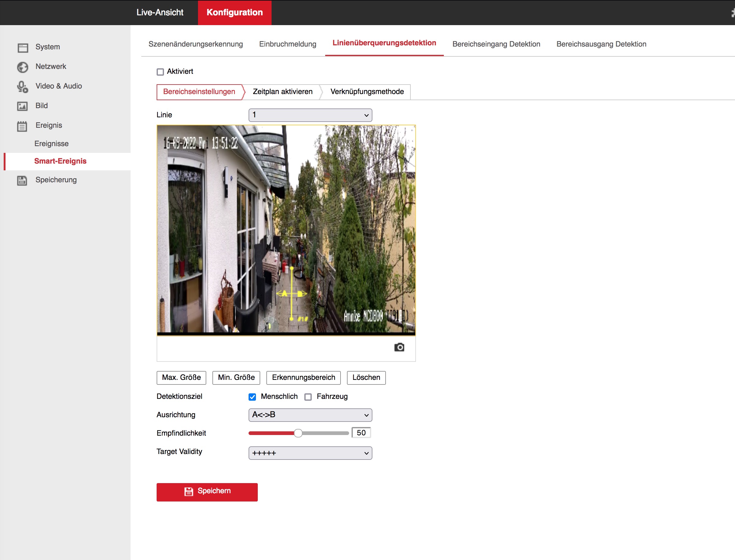Click the Netzwerk globe icon

[23, 67]
